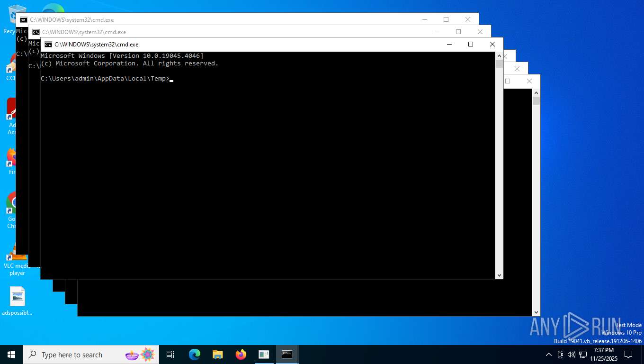Open network settings from the system tray

click(583, 355)
